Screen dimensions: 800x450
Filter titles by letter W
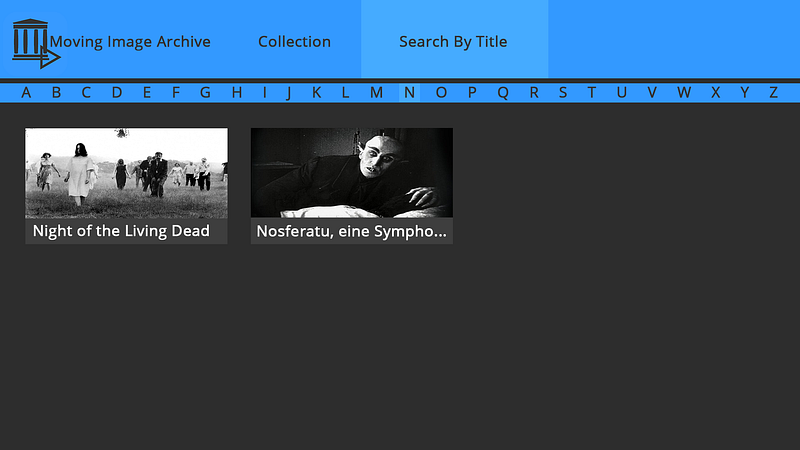pyautogui.click(x=684, y=92)
